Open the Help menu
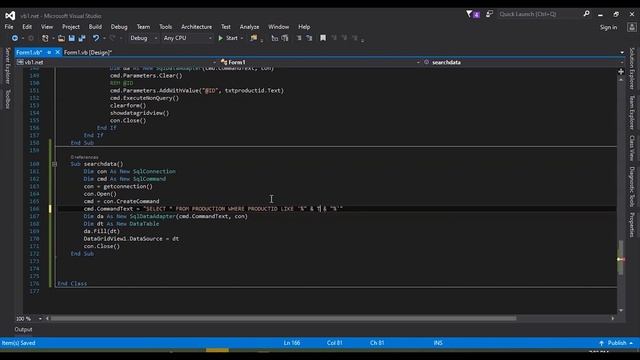The height and width of the screenshot is (360, 640). click(x=304, y=27)
